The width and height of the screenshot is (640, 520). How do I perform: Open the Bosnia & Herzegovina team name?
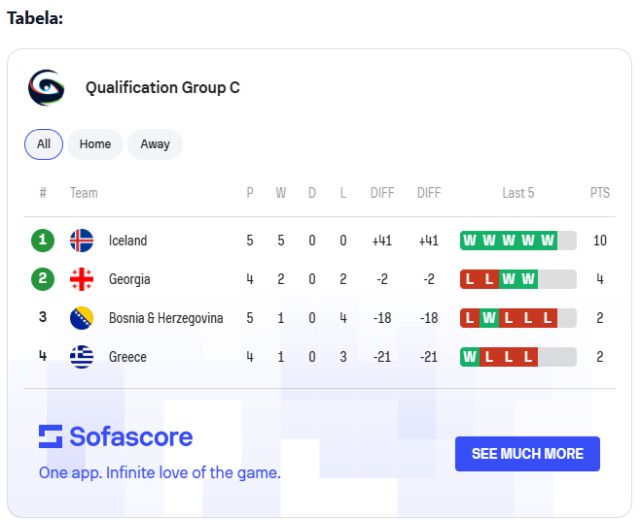[x=166, y=318]
